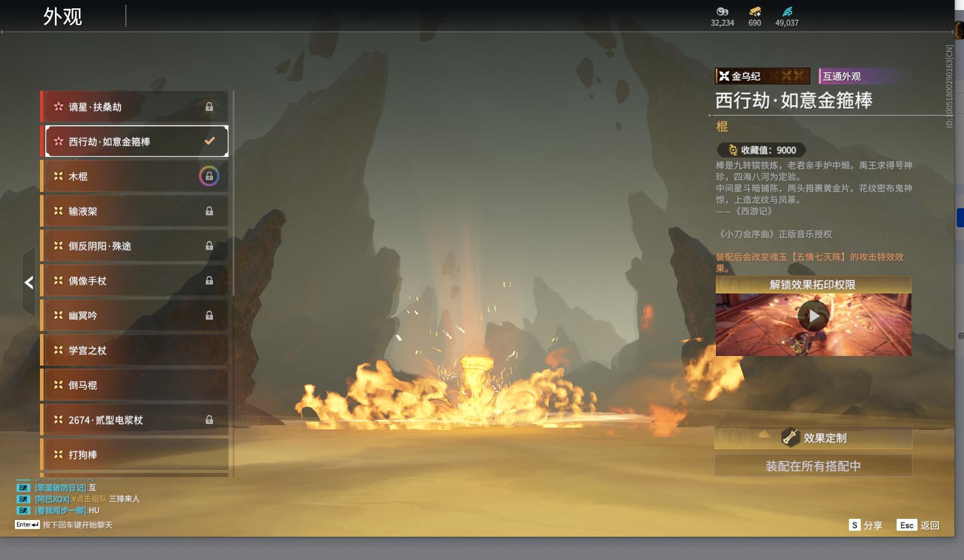Click the 棍 weapon type label
The image size is (964, 560).
click(722, 126)
